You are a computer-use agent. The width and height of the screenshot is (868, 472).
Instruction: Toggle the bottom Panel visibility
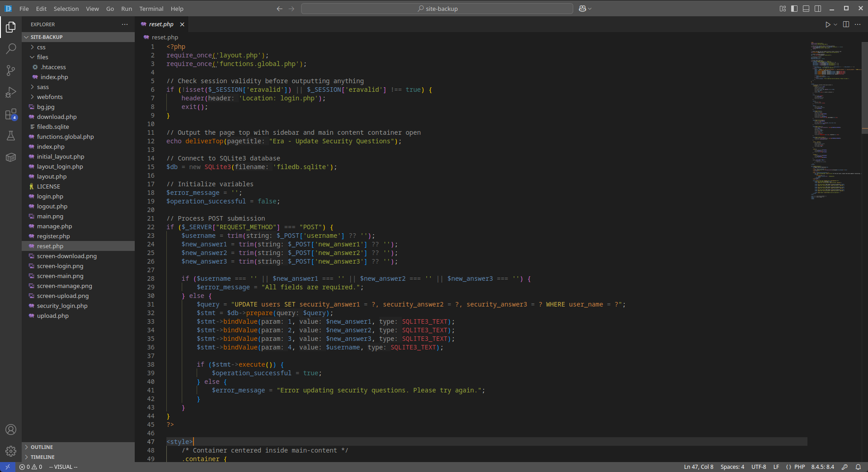806,9
